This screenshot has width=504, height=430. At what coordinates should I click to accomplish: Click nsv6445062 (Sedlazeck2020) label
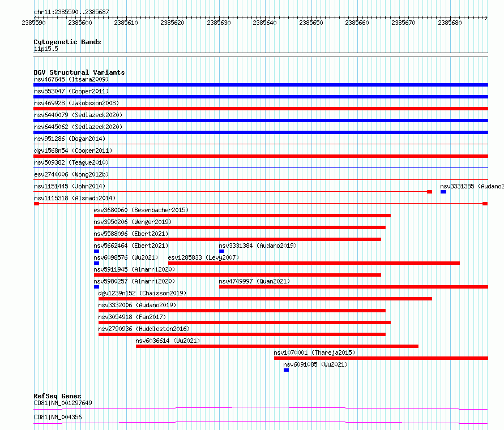click(x=78, y=127)
